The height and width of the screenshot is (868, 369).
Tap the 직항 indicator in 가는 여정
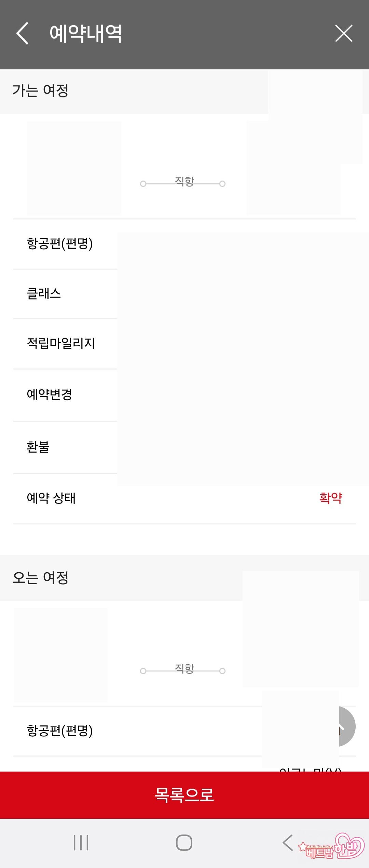click(x=184, y=181)
